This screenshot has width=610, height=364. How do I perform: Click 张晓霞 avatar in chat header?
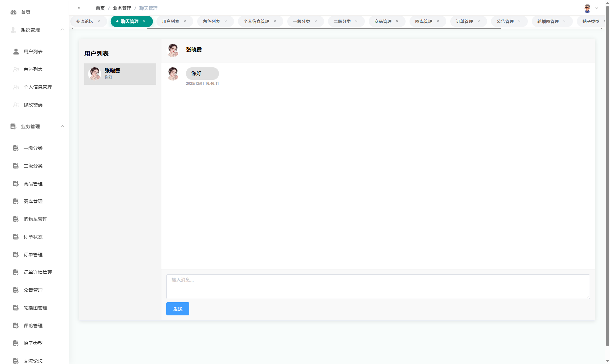click(x=173, y=50)
